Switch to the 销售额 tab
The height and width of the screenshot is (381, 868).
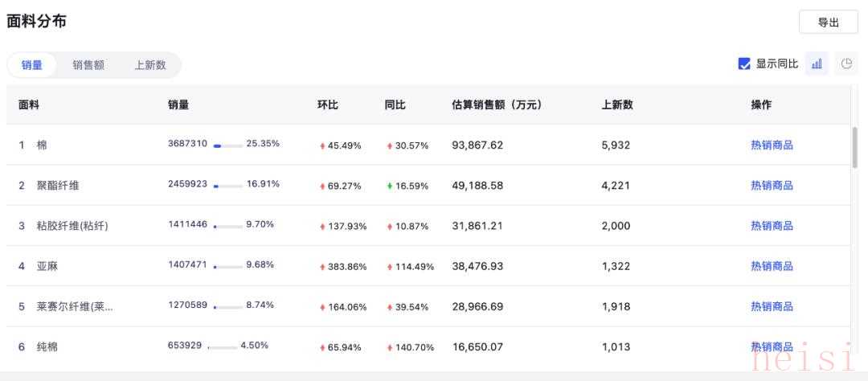88,65
